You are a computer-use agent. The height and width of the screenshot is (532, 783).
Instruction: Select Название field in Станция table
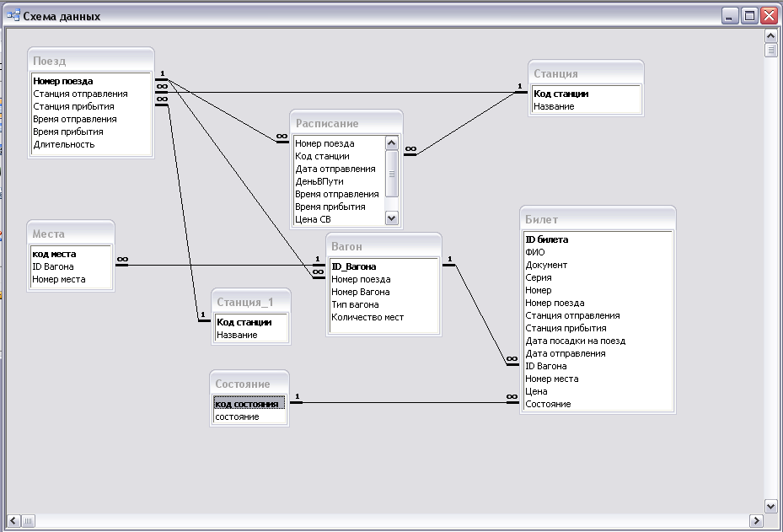(x=586, y=106)
